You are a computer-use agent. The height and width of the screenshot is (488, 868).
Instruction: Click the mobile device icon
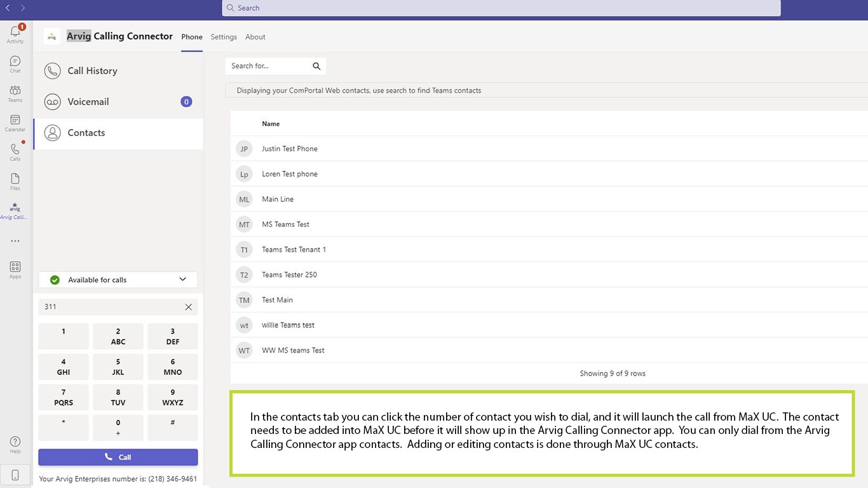pyautogui.click(x=15, y=475)
